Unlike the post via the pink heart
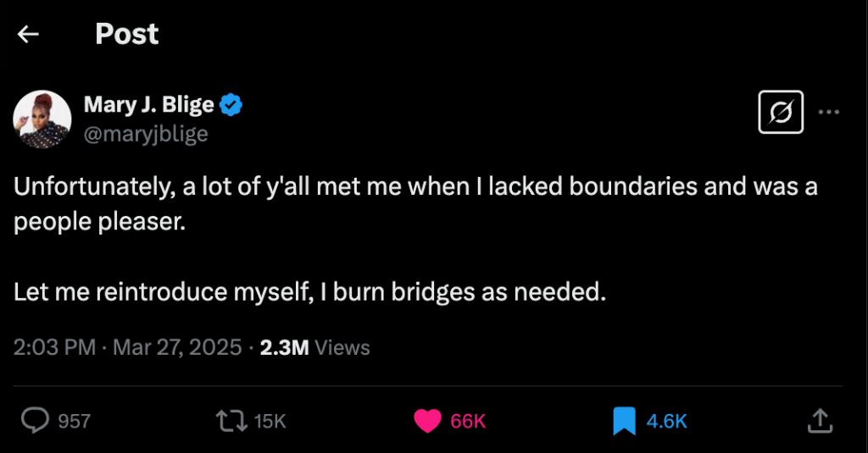This screenshot has height=453, width=868. [x=428, y=420]
